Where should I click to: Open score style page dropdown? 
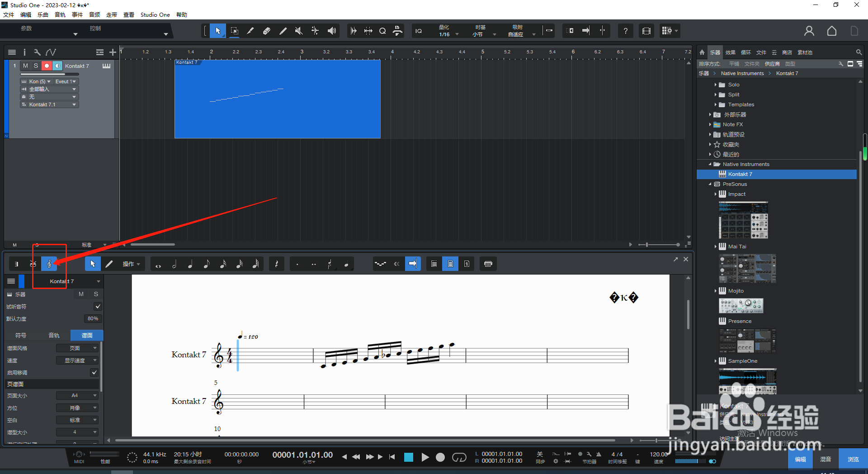pos(77,348)
